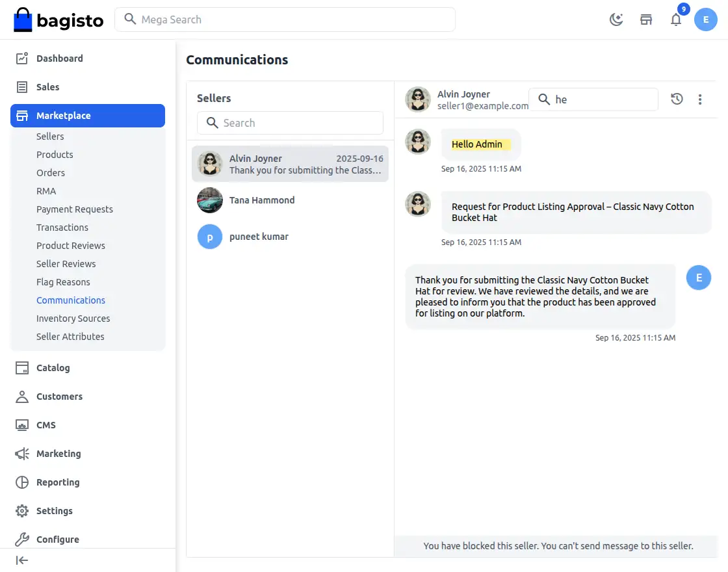Open Seller Reviews submenu link

point(66,264)
